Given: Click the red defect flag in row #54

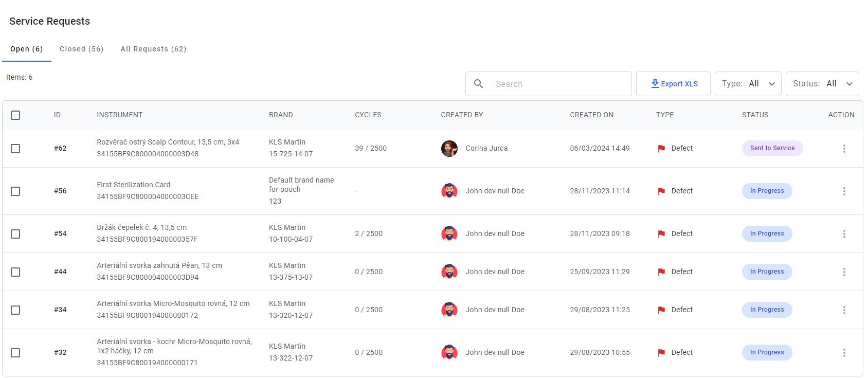Looking at the screenshot, I should (x=661, y=234).
